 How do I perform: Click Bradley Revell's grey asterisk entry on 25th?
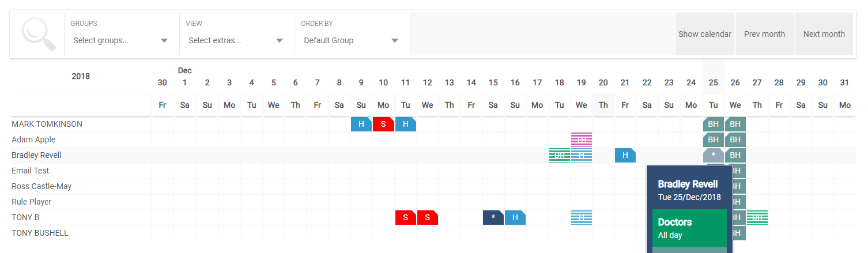click(713, 155)
